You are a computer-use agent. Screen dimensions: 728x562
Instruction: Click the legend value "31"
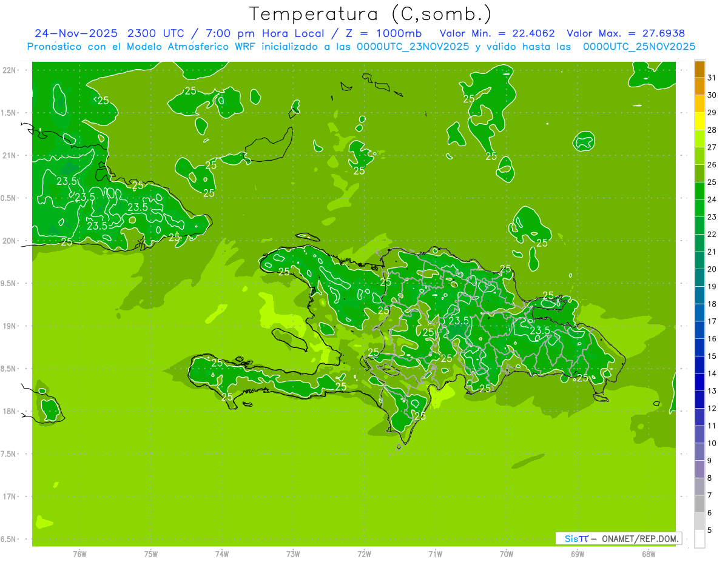pyautogui.click(x=712, y=78)
